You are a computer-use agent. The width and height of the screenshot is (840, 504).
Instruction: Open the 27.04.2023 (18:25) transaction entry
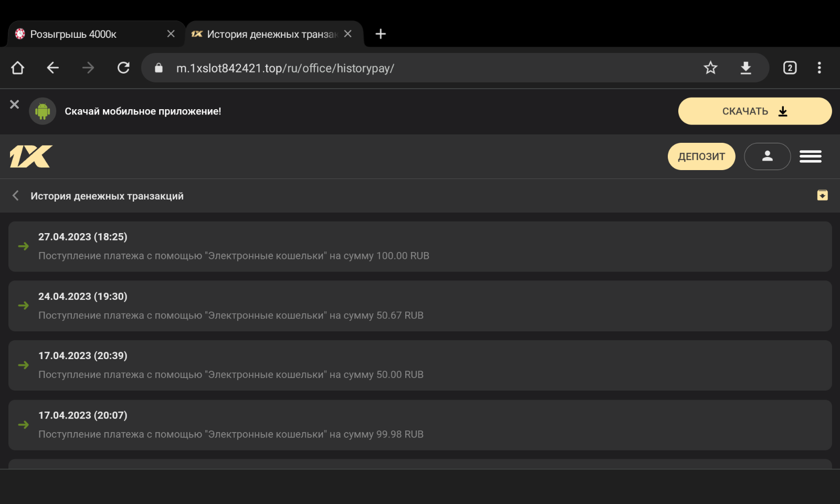[x=420, y=246]
